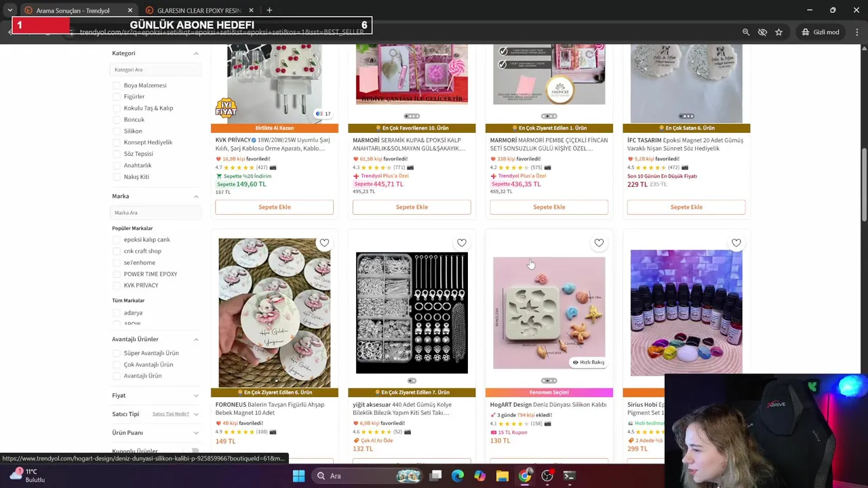The width and height of the screenshot is (868, 488).
Task: Add MARMORİ seramik kupa to cart
Action: click(x=412, y=207)
